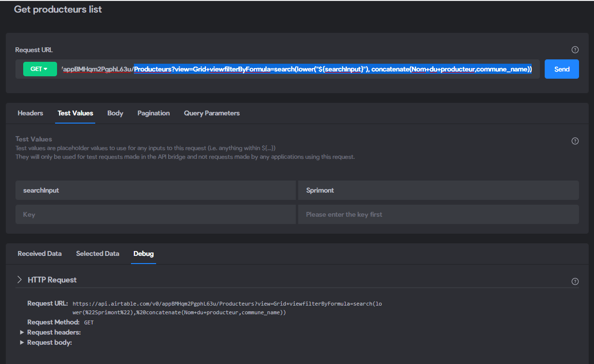Click the help icon for HTTP Request
This screenshot has width=594, height=364.
[575, 281]
